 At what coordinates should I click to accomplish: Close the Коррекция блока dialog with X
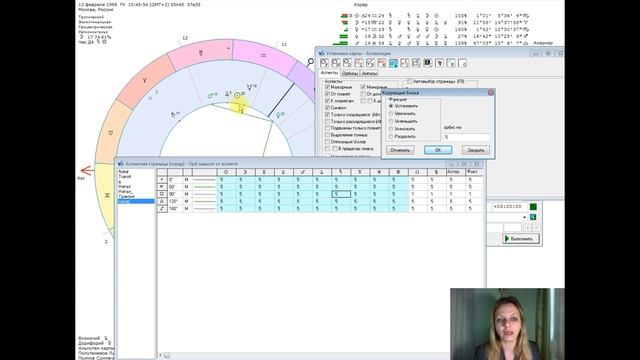491,93
